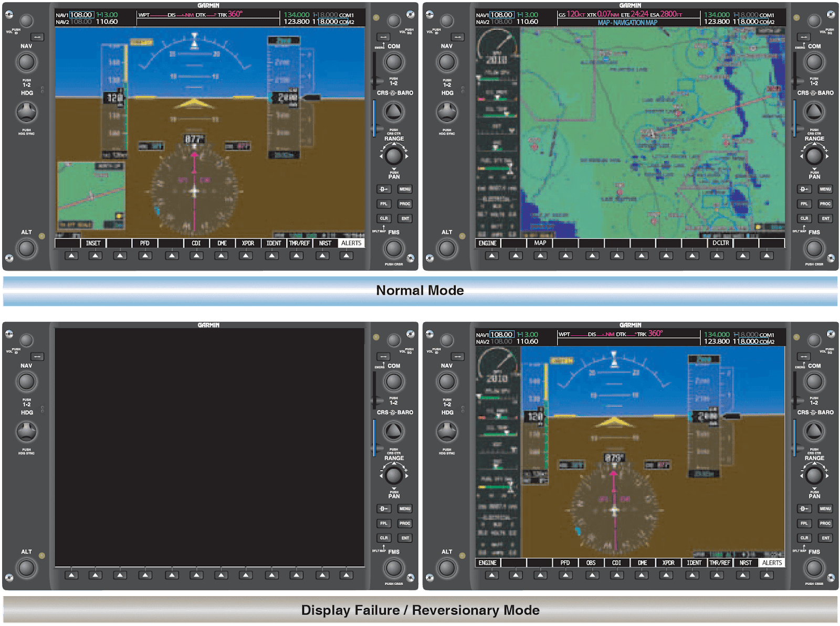This screenshot has width=840, height=626.
Task: Push the Direct-To key on the top-left PFD unit
Action: pos(384,189)
